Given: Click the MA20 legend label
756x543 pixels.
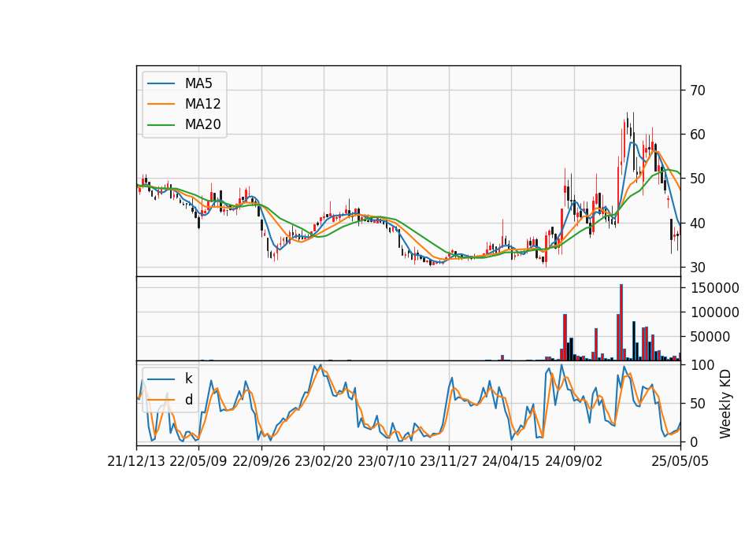Looking at the screenshot, I should (x=202, y=125).
